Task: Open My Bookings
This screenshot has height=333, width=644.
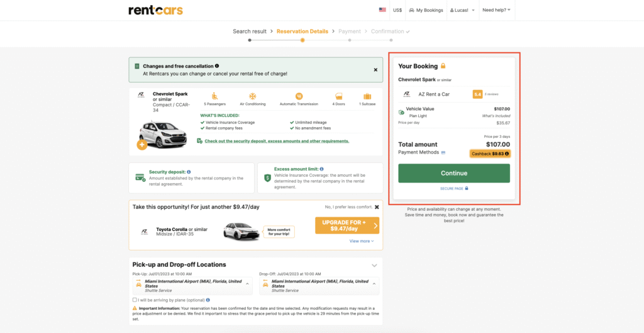Action: click(x=425, y=10)
